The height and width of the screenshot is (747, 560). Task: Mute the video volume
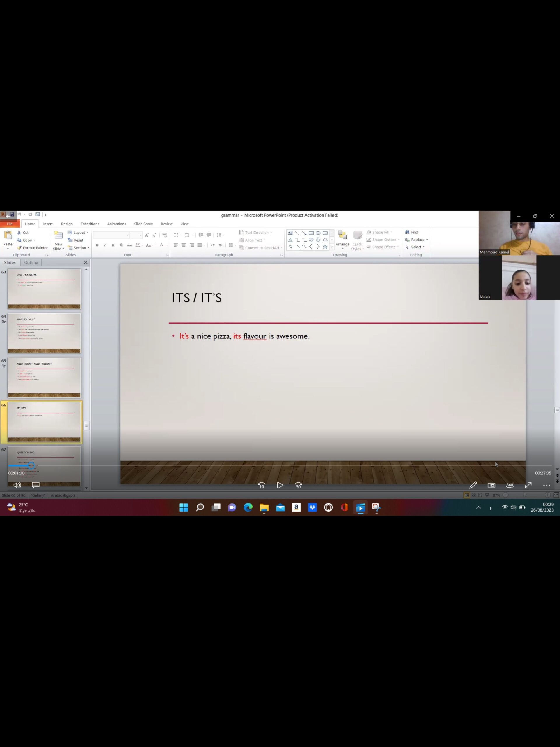17,485
